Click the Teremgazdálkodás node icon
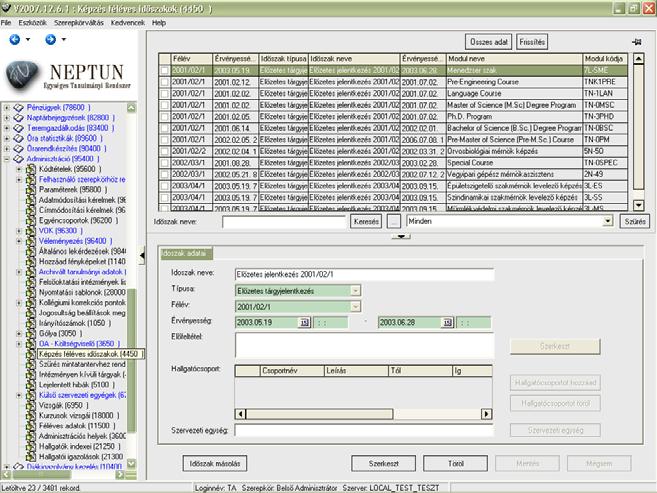Viewport: 657px width, 493px height. tap(18, 128)
